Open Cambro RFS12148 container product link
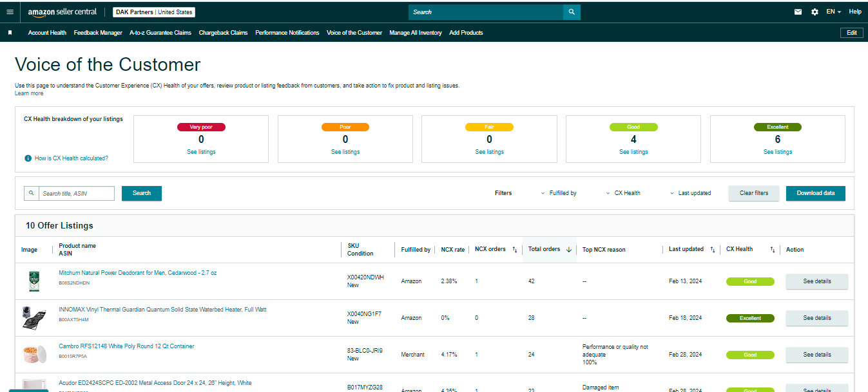Image resolution: width=868 pixels, height=392 pixels. point(126,346)
